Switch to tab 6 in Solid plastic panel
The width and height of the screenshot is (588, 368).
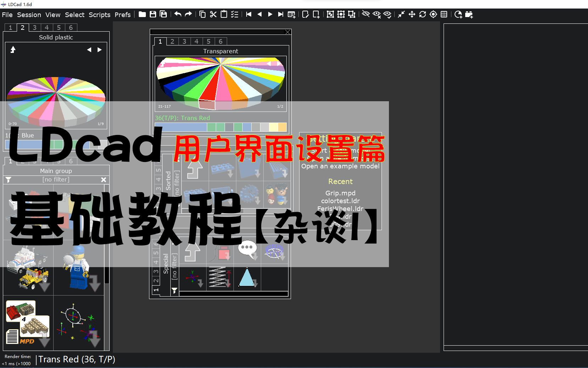tap(71, 27)
